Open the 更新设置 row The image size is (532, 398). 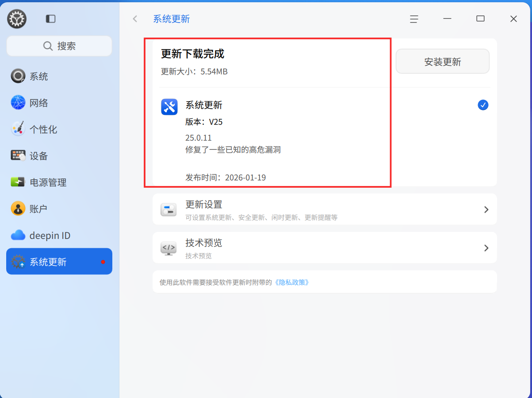(325, 209)
